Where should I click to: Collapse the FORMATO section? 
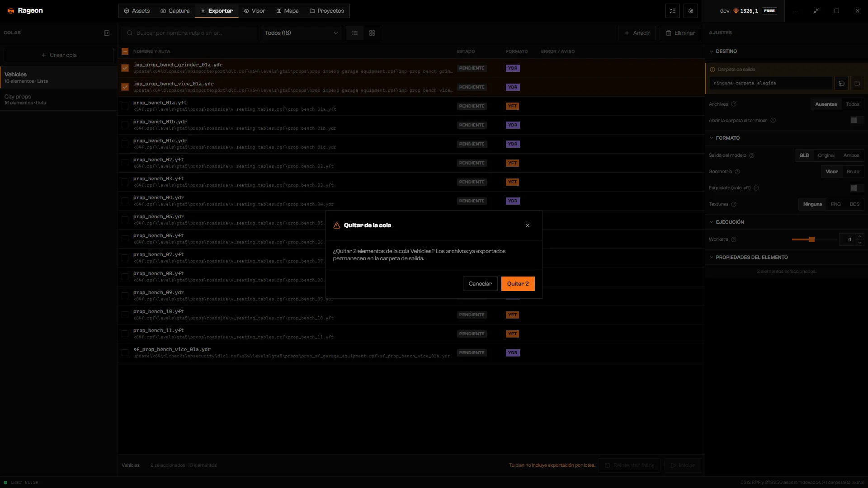point(725,138)
